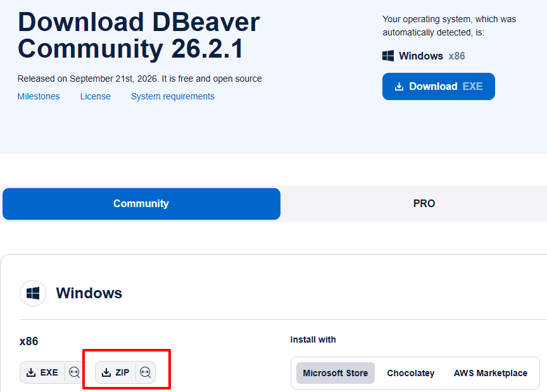Click the "Windows" section heading text
The image size is (547, 392).
coord(89,293)
